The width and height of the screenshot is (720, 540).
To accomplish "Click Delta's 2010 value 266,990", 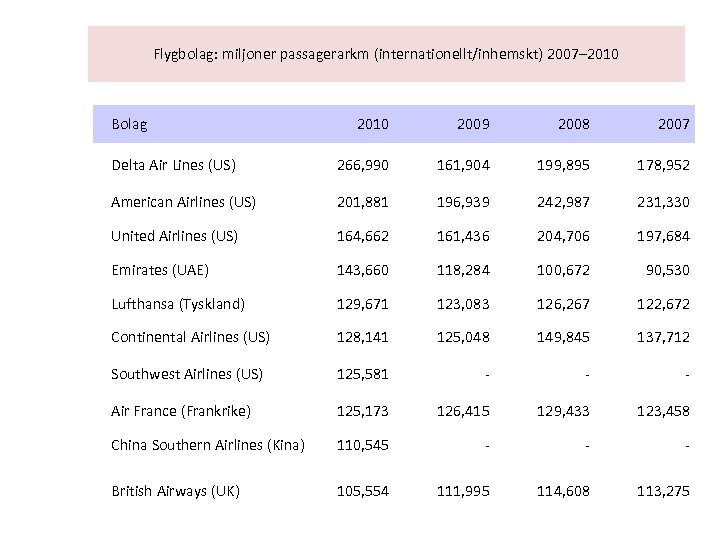I will click(x=364, y=165).
